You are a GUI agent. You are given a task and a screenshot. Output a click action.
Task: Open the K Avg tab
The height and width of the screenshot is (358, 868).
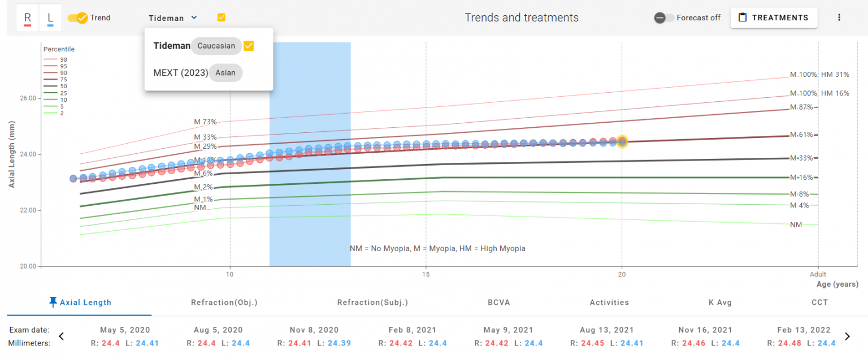pyautogui.click(x=720, y=303)
